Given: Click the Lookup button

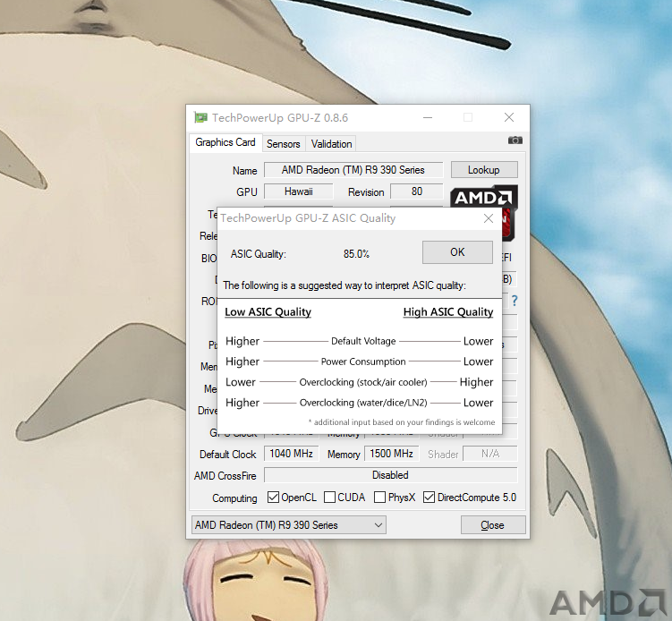Looking at the screenshot, I should pyautogui.click(x=484, y=170).
